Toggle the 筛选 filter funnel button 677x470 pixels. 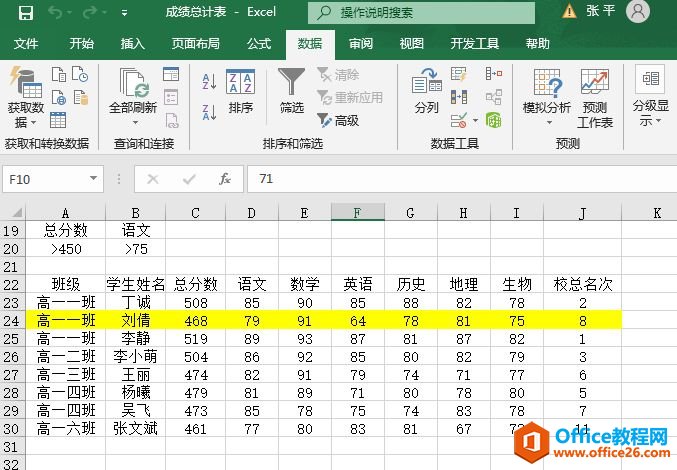tap(291, 91)
